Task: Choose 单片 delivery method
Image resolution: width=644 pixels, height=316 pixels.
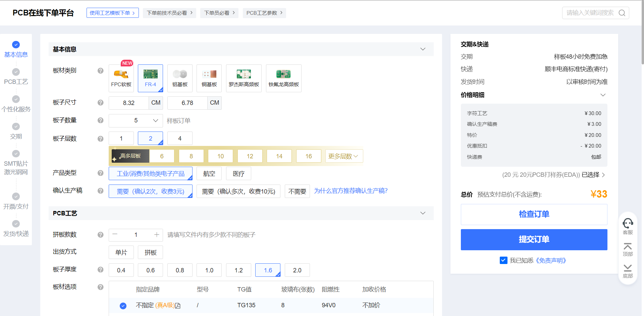Action: pyautogui.click(x=121, y=252)
